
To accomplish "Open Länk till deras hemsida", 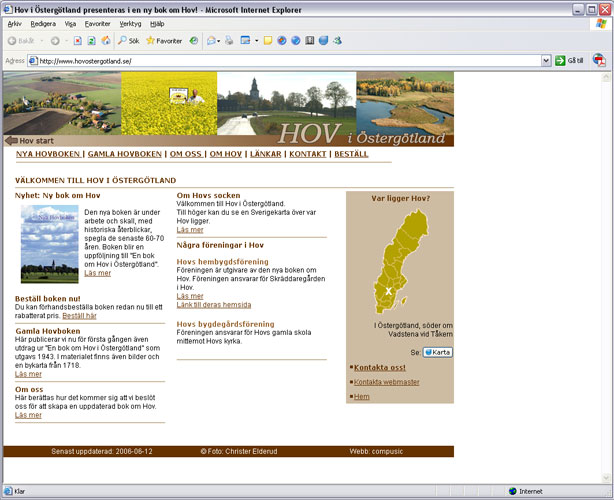I will (x=214, y=305).
